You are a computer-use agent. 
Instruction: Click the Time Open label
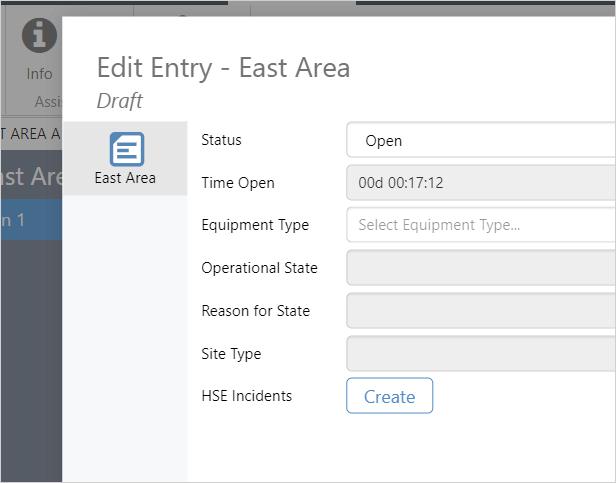237,183
